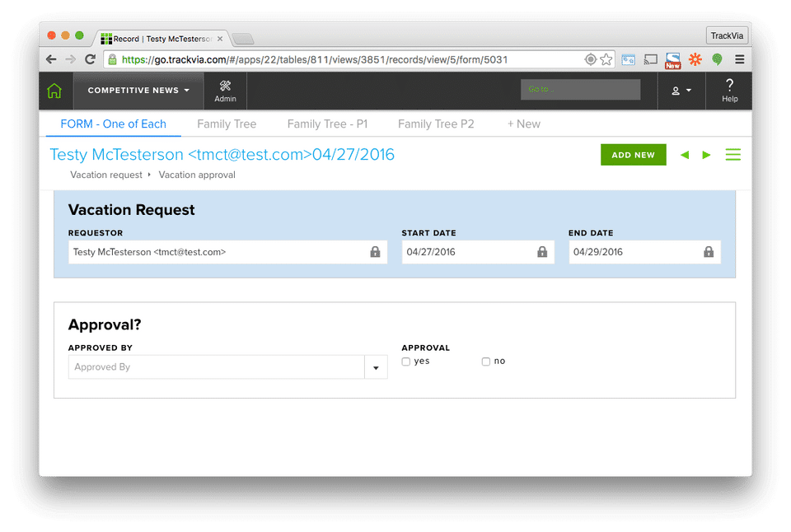
Task: Click the green secure padlock in address bar
Action: [x=113, y=59]
